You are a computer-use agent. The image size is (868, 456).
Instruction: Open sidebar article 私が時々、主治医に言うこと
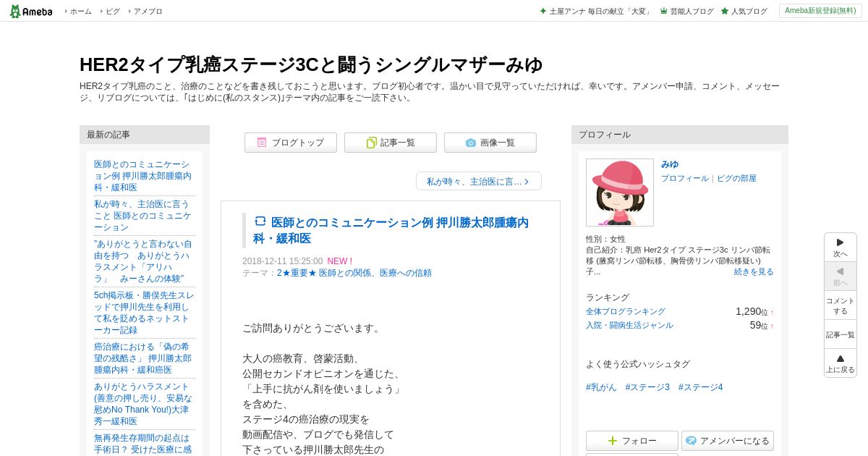(x=143, y=216)
